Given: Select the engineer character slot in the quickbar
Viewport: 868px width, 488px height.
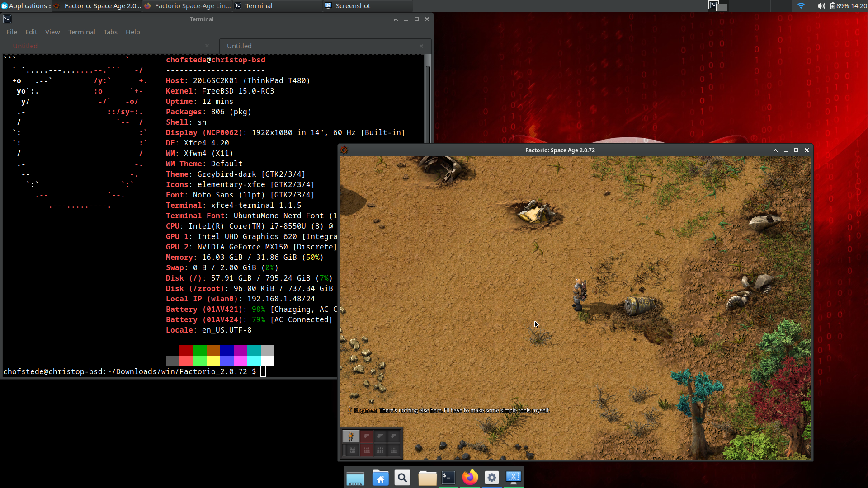Looking at the screenshot, I should [351, 436].
